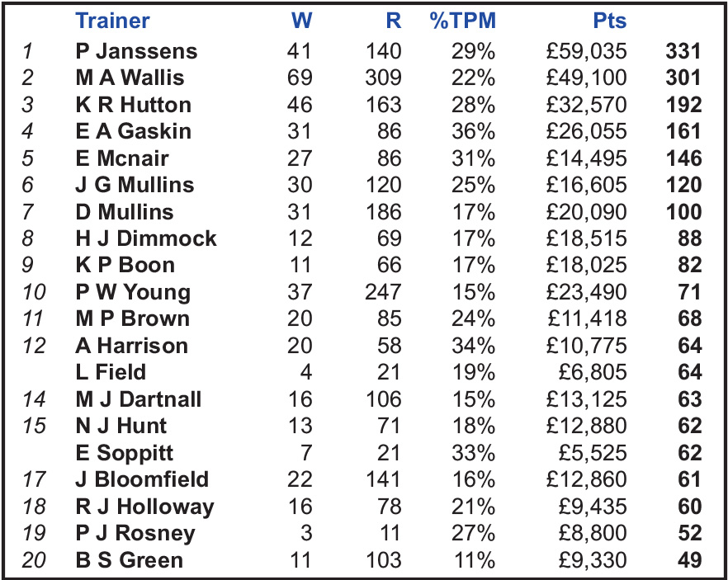Select trainer E Soppitt
The width and height of the screenshot is (728, 580).
[125, 453]
